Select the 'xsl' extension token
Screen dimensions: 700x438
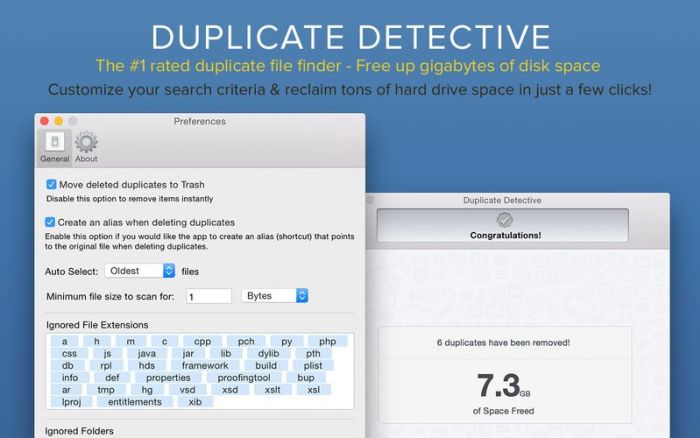click(313, 389)
